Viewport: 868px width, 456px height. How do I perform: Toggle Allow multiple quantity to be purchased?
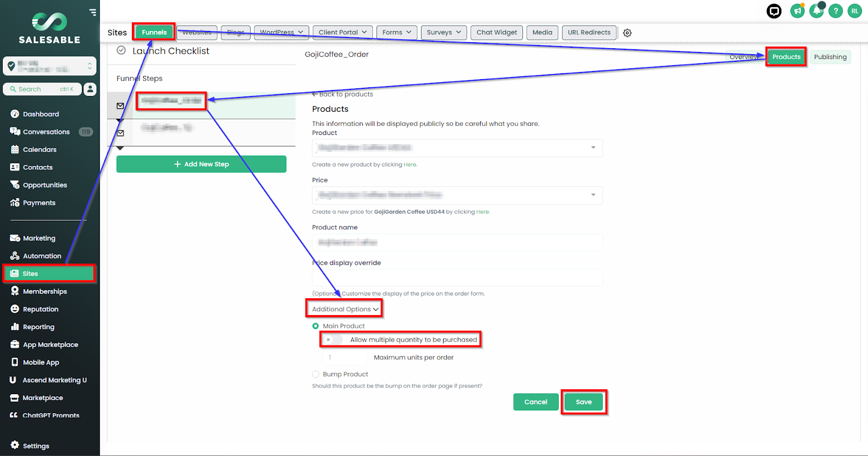(x=332, y=339)
